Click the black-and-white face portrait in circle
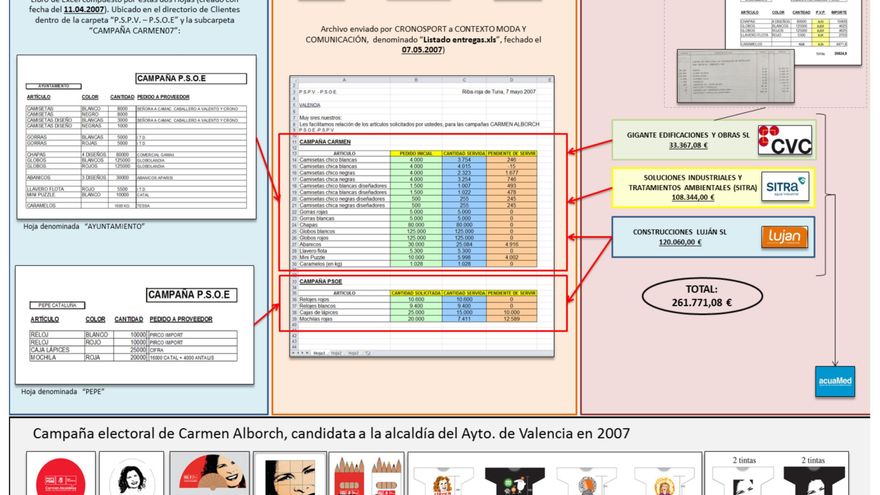Screen dimensions: 880x495 click(x=132, y=477)
